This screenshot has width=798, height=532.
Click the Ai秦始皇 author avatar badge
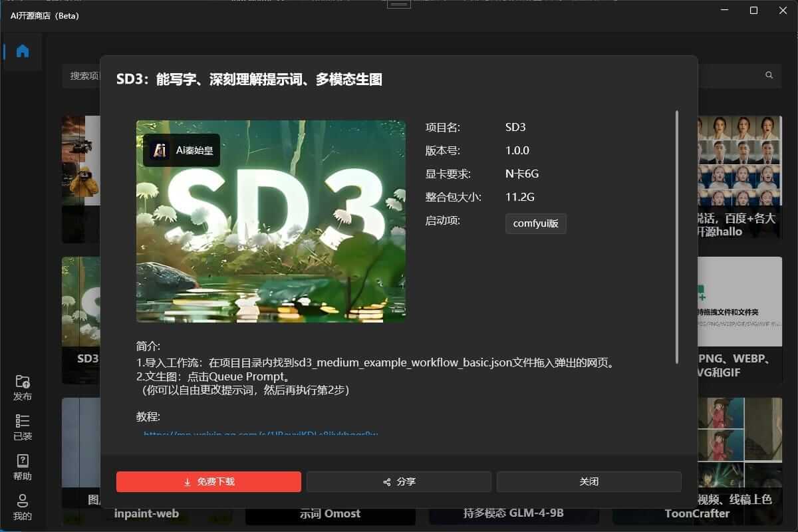coord(182,150)
